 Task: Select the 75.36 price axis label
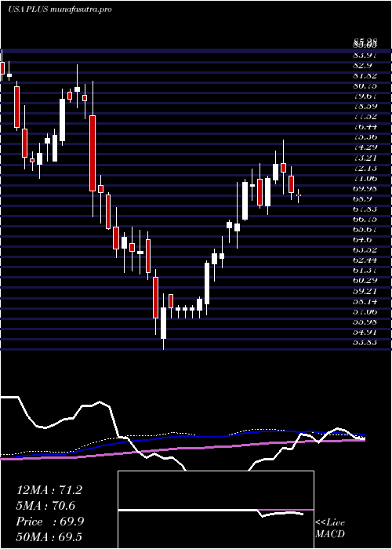click(x=365, y=137)
